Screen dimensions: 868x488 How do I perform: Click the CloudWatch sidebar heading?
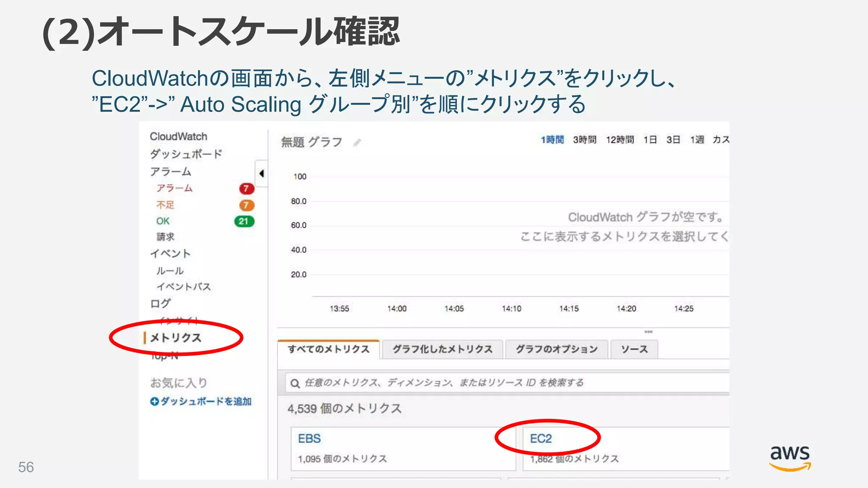pos(178,136)
